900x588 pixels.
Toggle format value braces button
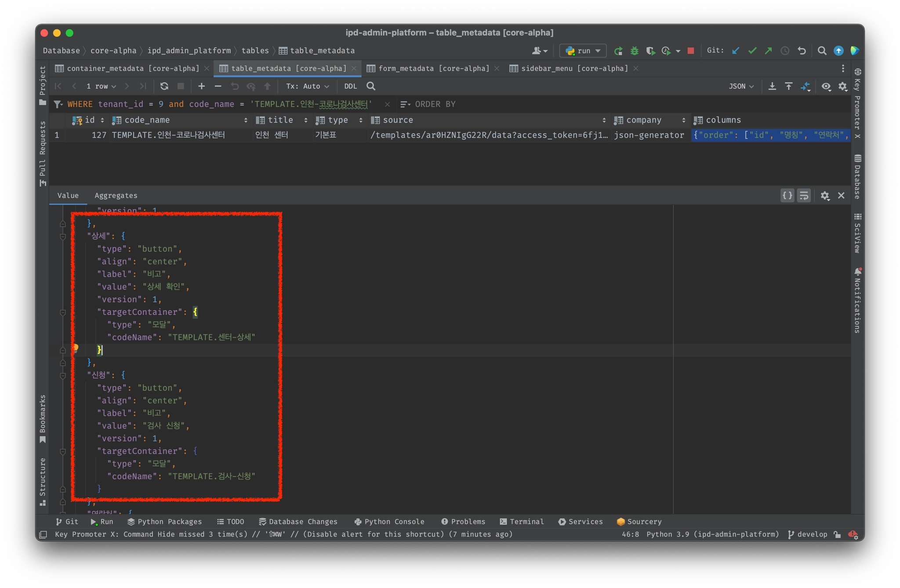click(787, 196)
